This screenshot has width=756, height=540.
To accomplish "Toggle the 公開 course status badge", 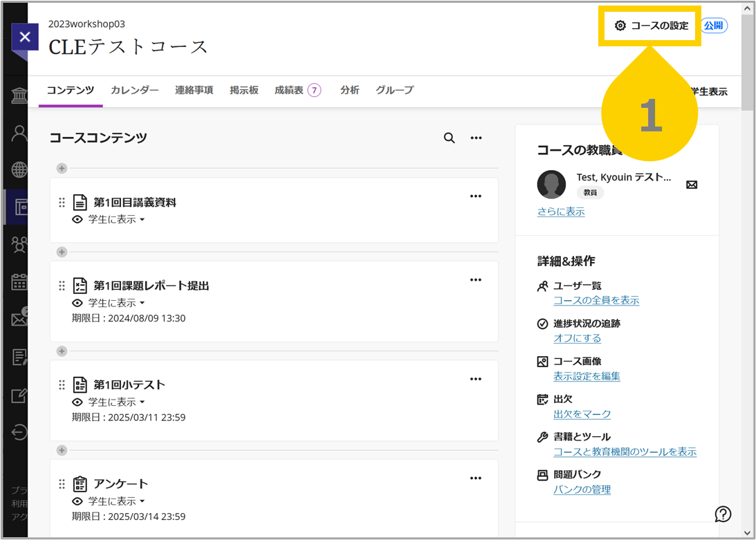I will tap(714, 26).
